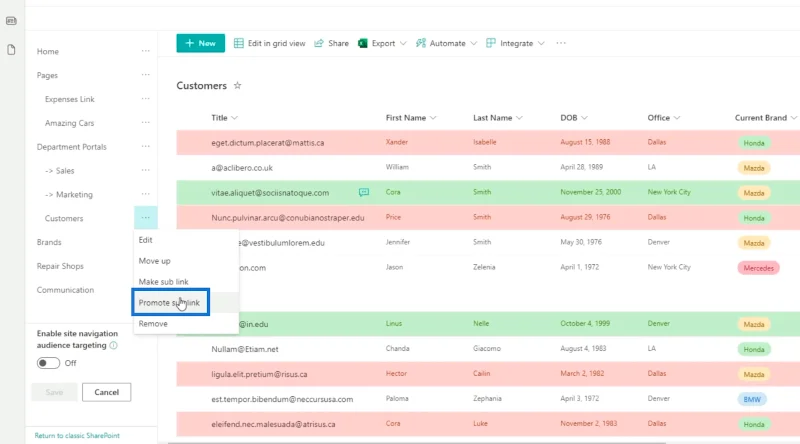Open ellipsis menu next to Pages
This screenshot has width=800, height=444.
pos(145,75)
